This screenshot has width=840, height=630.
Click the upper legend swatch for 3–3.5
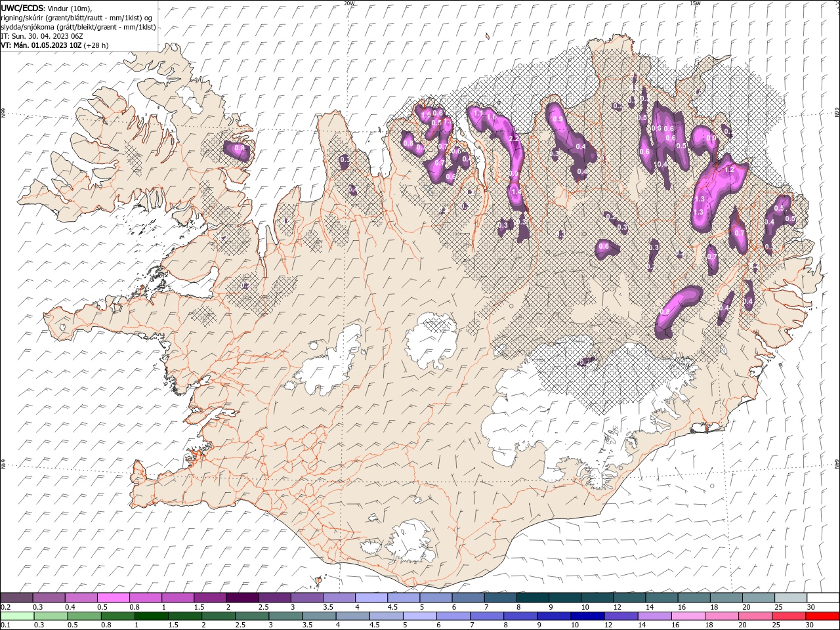pos(306,598)
